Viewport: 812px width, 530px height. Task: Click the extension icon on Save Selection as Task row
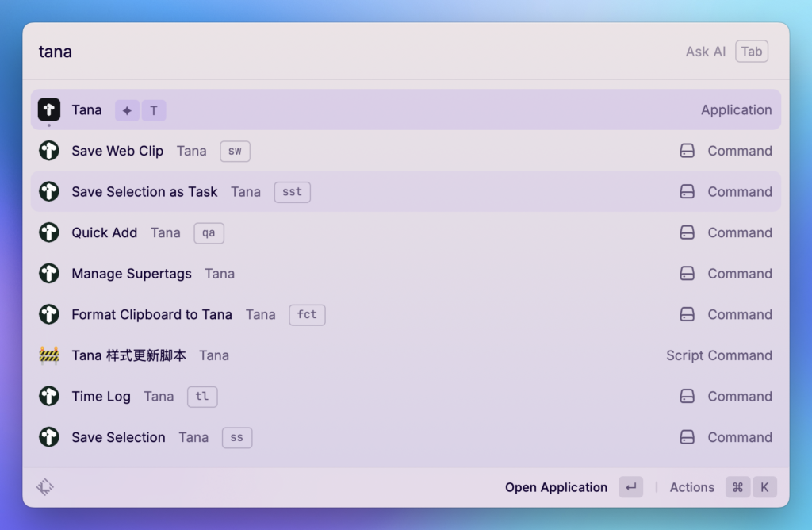[688, 192]
